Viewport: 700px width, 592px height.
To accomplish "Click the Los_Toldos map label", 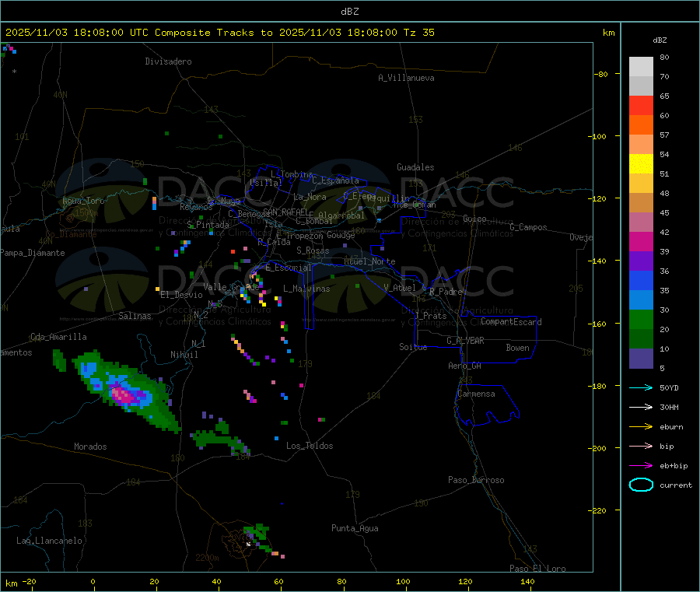I will point(310,446).
